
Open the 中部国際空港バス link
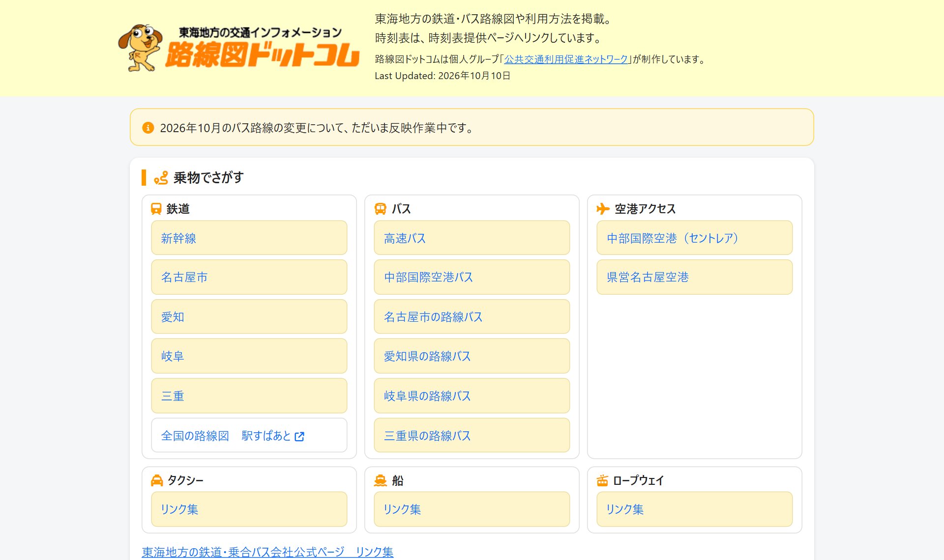472,277
